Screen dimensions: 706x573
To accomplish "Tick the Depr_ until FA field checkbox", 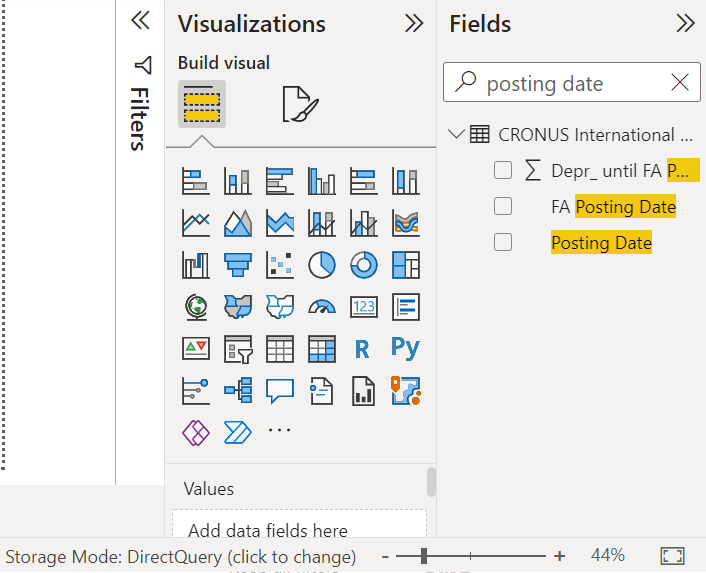I will (x=503, y=170).
